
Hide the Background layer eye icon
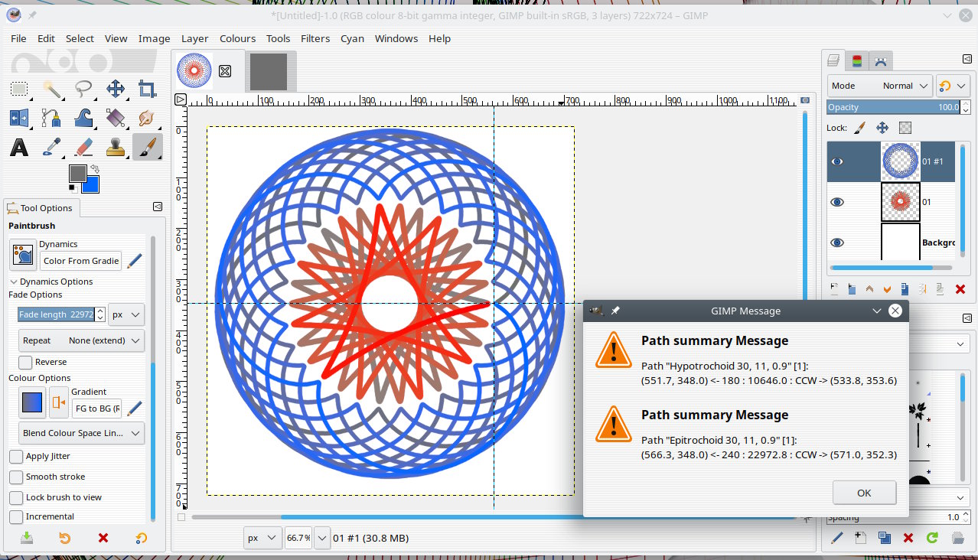point(837,243)
